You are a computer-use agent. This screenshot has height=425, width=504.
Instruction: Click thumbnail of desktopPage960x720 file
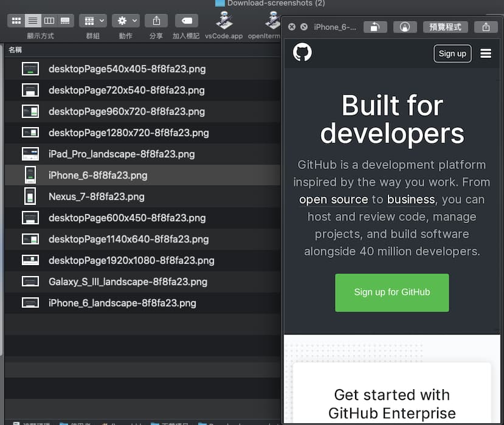click(30, 111)
